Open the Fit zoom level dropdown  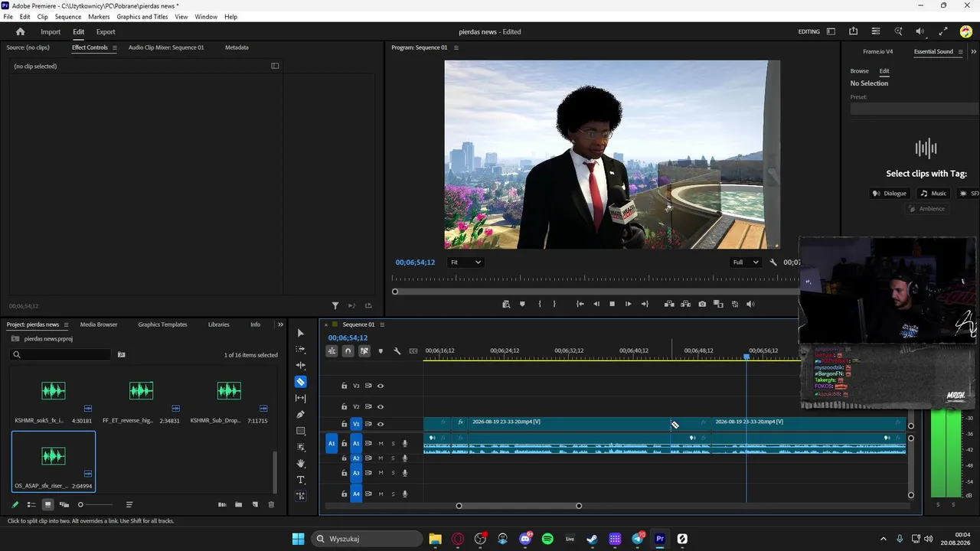[466, 262]
